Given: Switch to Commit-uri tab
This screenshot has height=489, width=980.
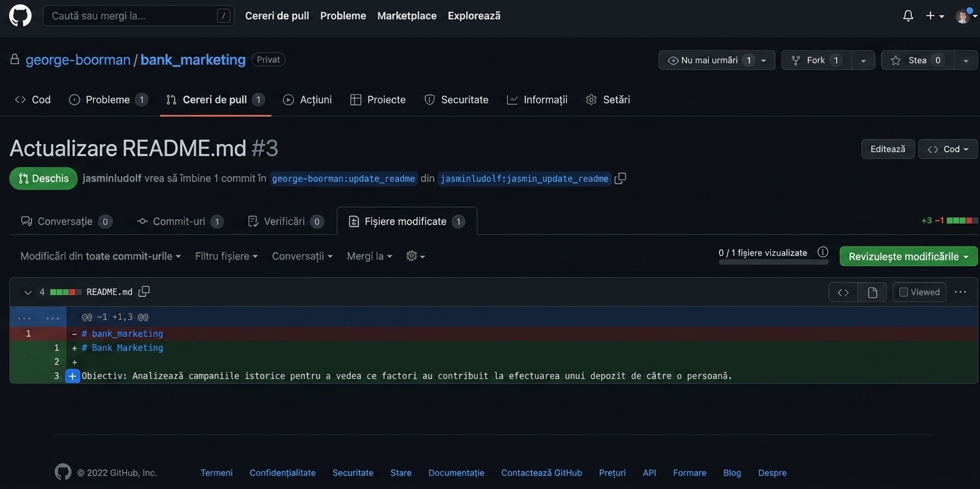Looking at the screenshot, I should 180,221.
